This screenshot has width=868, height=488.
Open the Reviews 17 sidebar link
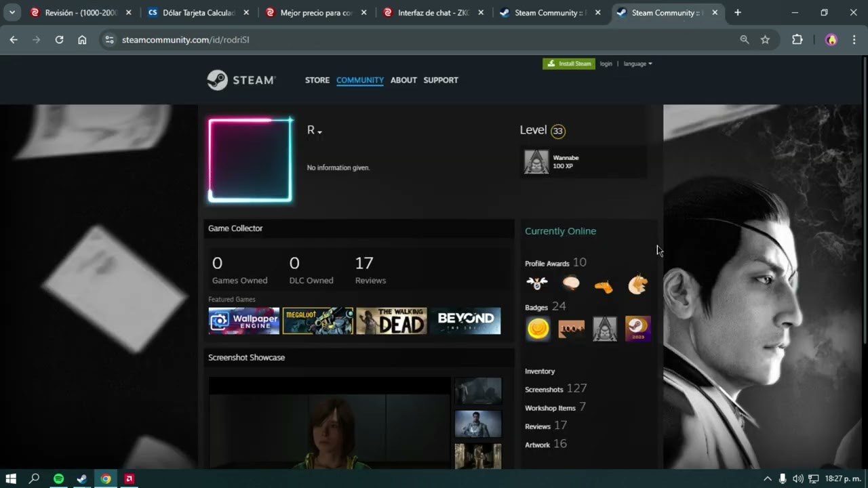click(546, 426)
